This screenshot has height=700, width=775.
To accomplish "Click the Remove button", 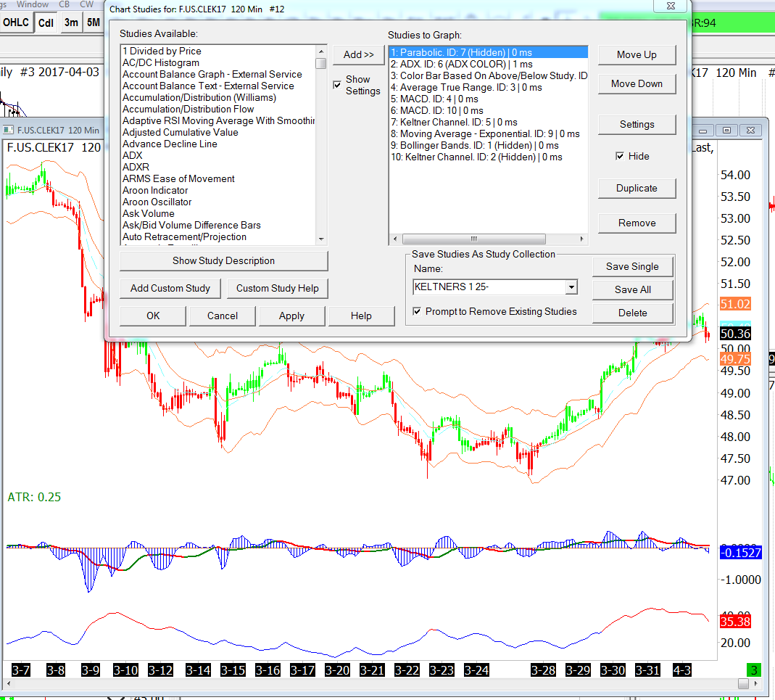I will (637, 223).
